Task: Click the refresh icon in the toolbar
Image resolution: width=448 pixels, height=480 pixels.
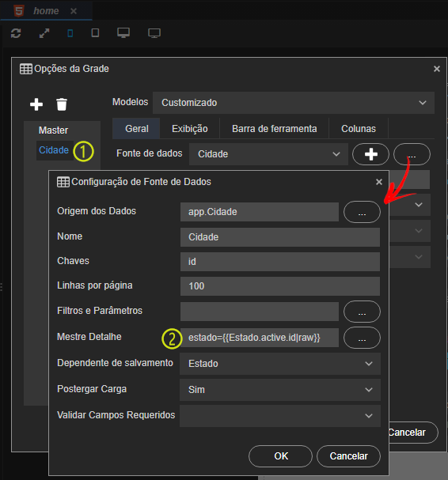Action: [16, 33]
